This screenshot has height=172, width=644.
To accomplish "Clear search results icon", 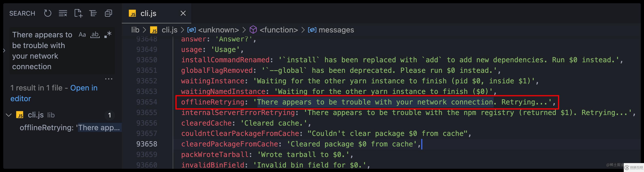I will 63,13.
